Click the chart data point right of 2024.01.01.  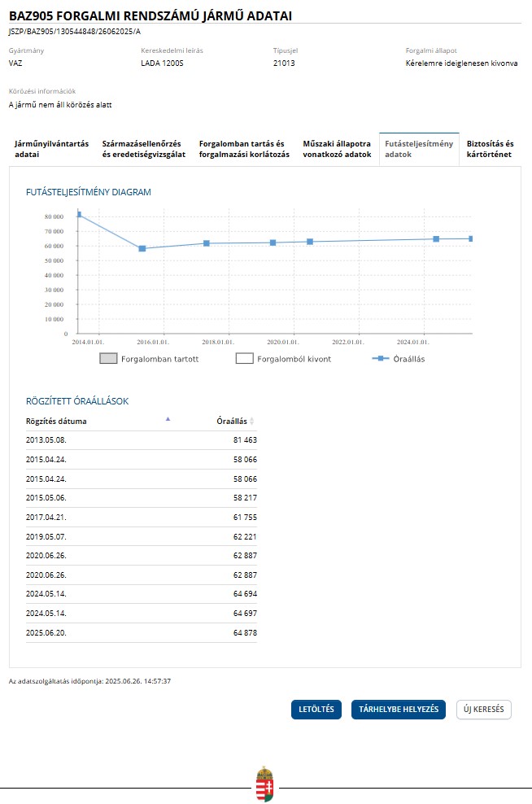[x=436, y=239]
